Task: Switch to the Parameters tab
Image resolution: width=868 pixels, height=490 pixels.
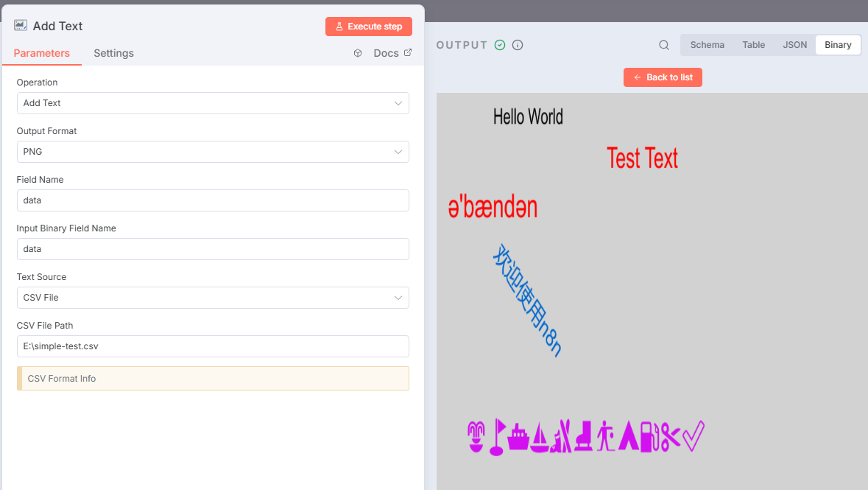Action: (41, 53)
